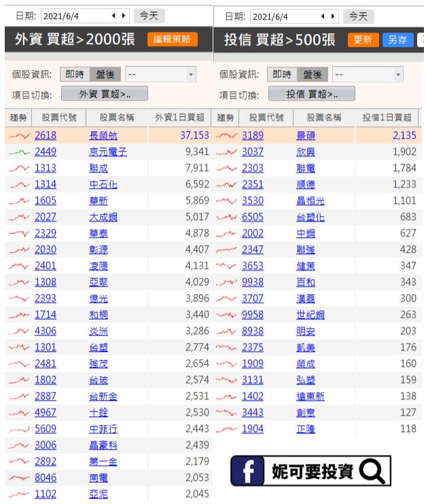Click the orange 編輯策略 button
This screenshot has height=504, width=426.
coord(173,39)
